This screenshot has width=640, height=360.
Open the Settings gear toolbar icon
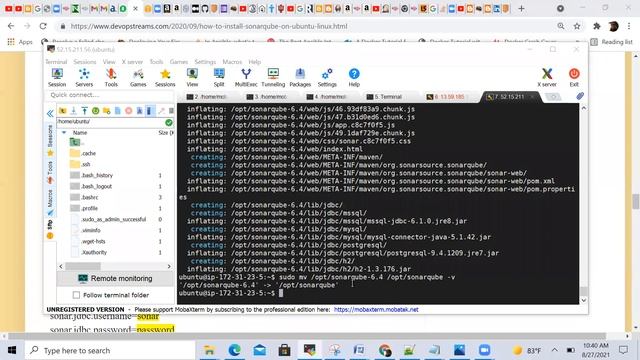327,77
